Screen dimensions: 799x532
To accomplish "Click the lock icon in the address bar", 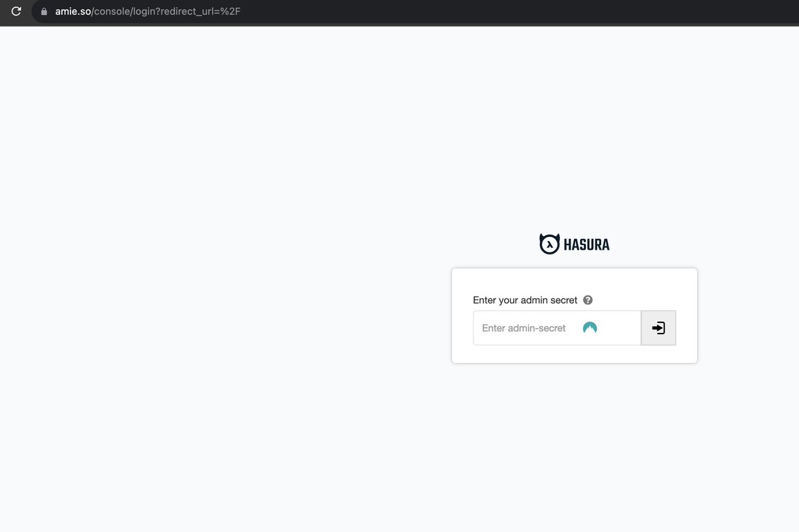I will pyautogui.click(x=45, y=11).
